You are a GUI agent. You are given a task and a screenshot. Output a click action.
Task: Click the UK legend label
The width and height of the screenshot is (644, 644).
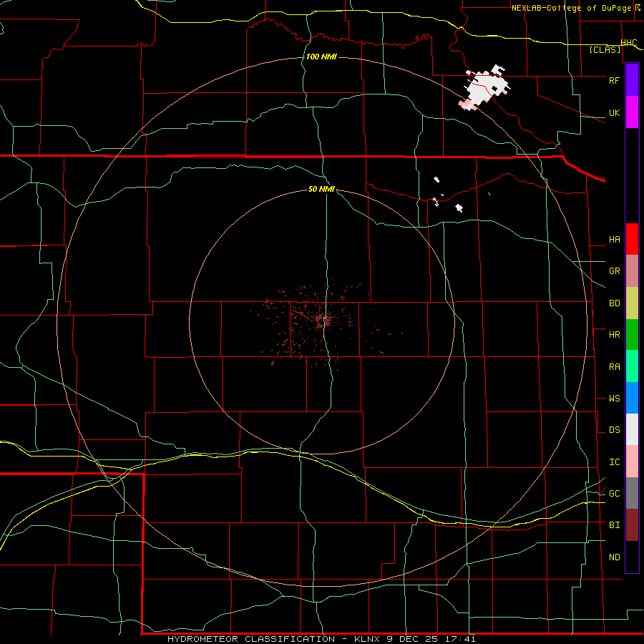coord(615,112)
